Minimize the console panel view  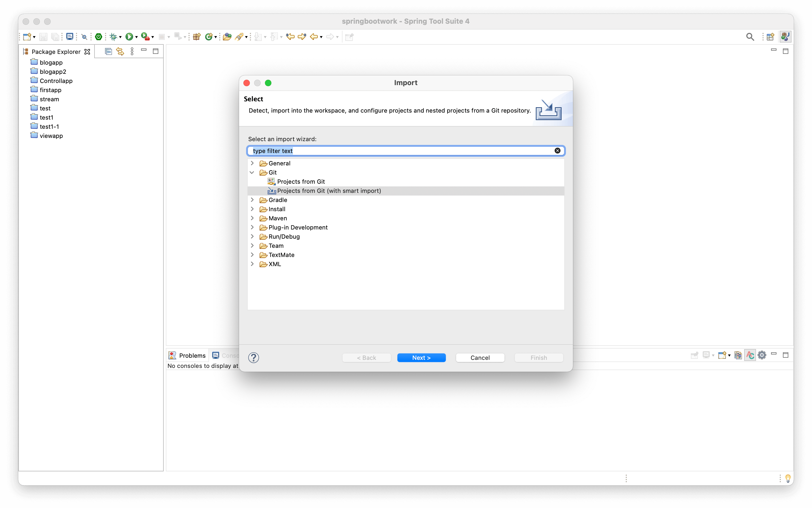pos(773,353)
